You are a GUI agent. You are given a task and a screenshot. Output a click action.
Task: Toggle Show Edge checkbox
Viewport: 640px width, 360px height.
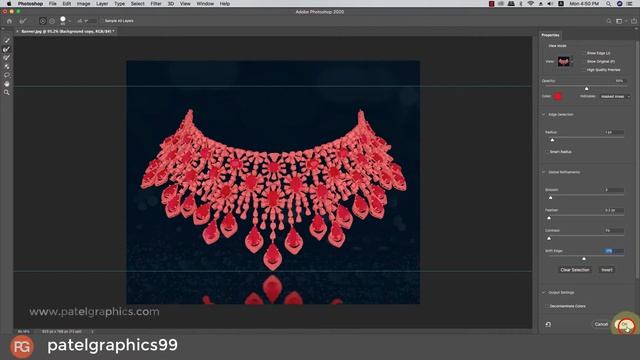tap(584, 53)
